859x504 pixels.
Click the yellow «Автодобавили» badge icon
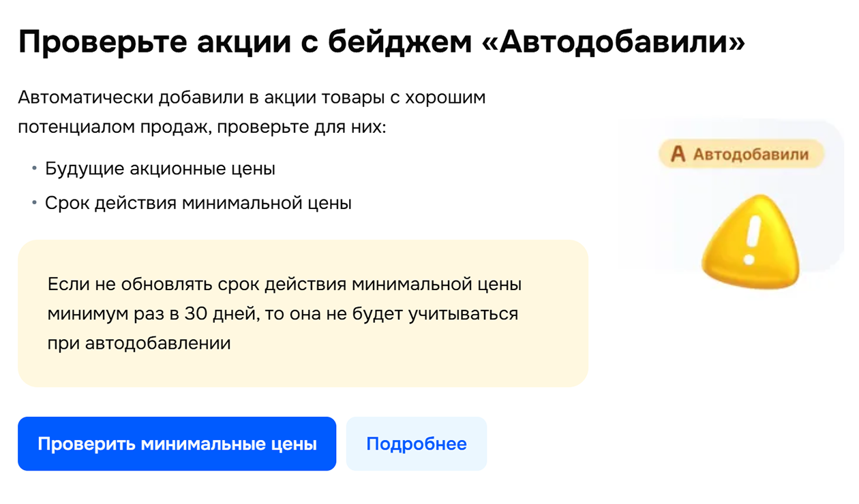click(x=739, y=155)
